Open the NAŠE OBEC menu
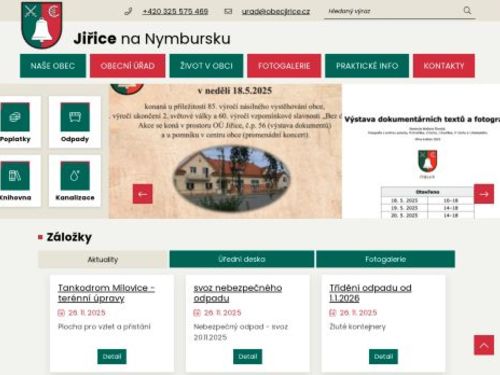The image size is (500, 375). [x=53, y=66]
